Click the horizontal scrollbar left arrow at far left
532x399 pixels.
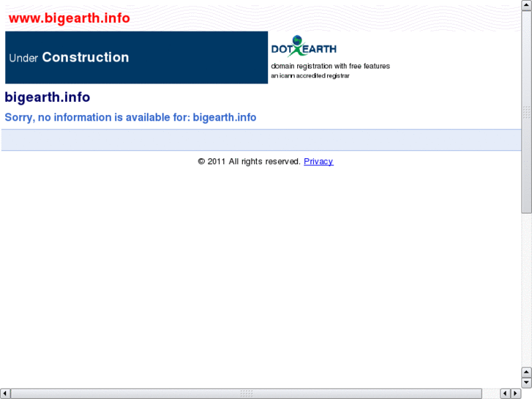(x=5, y=394)
